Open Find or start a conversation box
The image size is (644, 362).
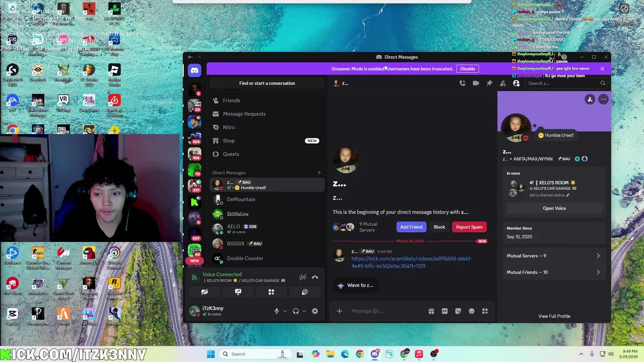[267, 83]
